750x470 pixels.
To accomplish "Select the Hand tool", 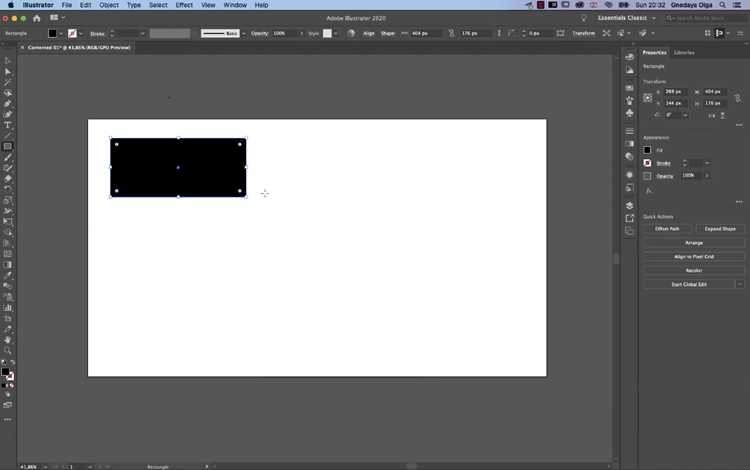I will [x=8, y=340].
